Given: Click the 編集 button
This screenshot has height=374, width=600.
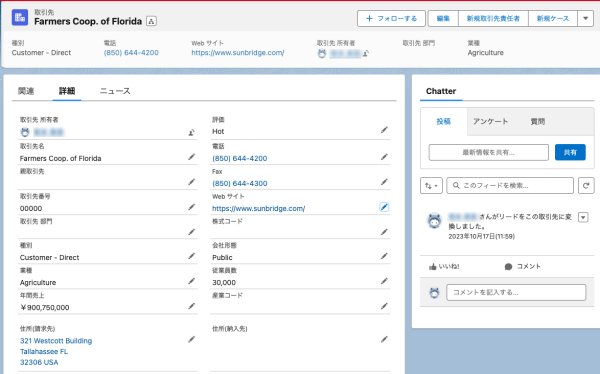Looking at the screenshot, I should click(x=443, y=18).
